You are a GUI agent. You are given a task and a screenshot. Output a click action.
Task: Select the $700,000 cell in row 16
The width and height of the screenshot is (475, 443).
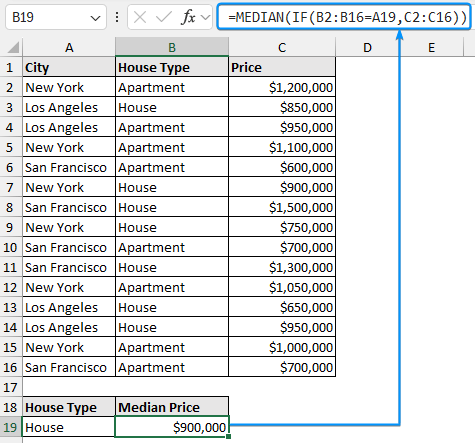(x=282, y=367)
